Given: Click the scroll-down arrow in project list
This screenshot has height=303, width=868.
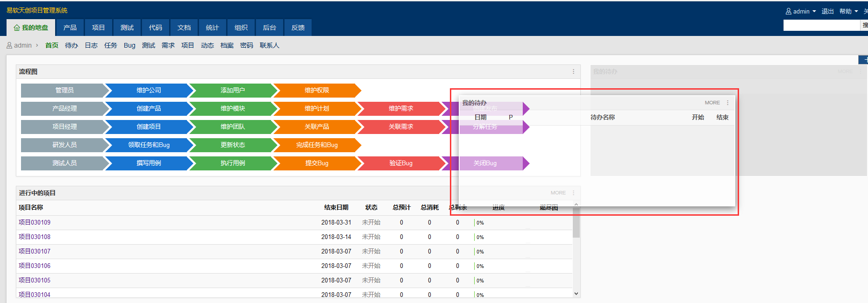Looking at the screenshot, I should pyautogui.click(x=576, y=294).
